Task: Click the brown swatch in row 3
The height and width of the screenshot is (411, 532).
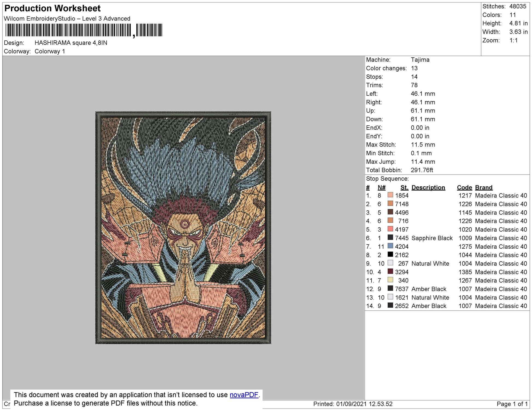Action: tap(390, 212)
